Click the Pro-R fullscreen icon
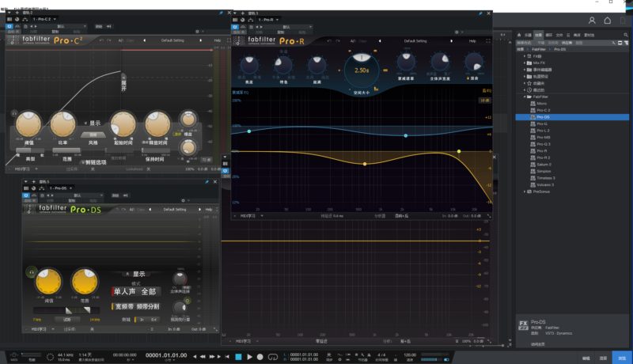This screenshot has height=364, width=633. pyautogui.click(x=487, y=40)
